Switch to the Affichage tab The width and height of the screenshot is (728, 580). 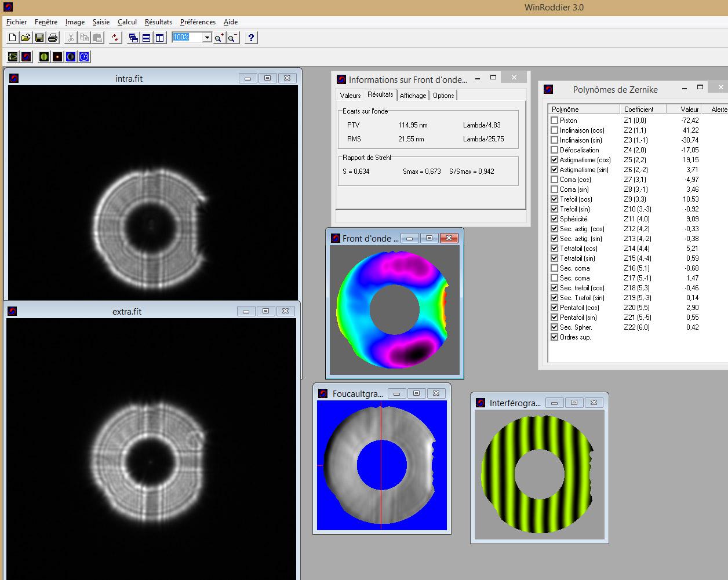point(413,96)
